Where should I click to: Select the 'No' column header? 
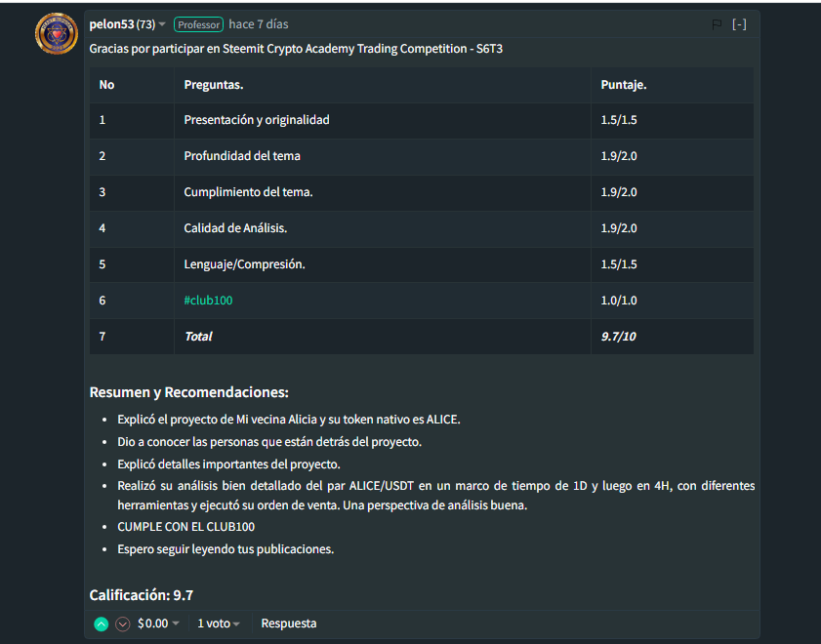106,85
